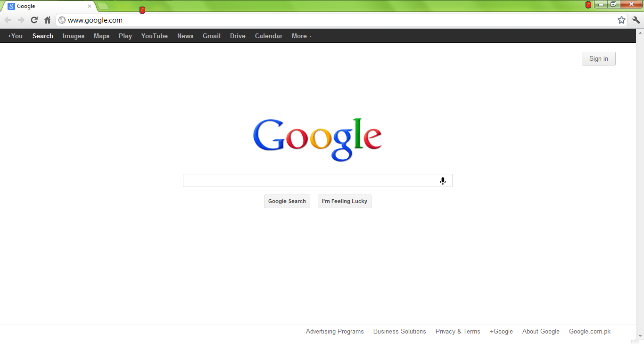The height and width of the screenshot is (350, 644).
Task: Open Drive in the Google bar
Action: coord(238,36)
